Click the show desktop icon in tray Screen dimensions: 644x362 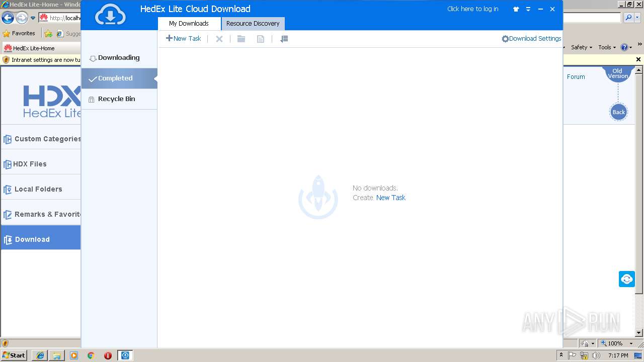(638, 355)
